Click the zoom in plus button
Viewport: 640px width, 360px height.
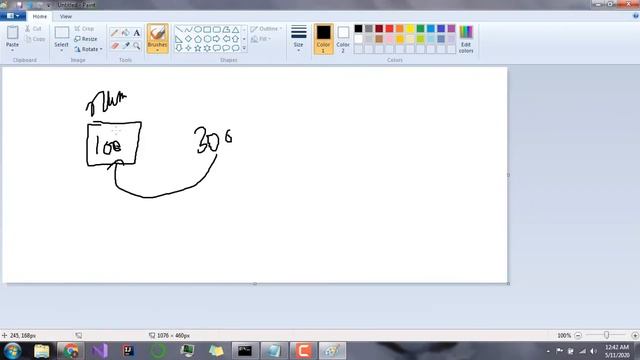[x=635, y=336]
